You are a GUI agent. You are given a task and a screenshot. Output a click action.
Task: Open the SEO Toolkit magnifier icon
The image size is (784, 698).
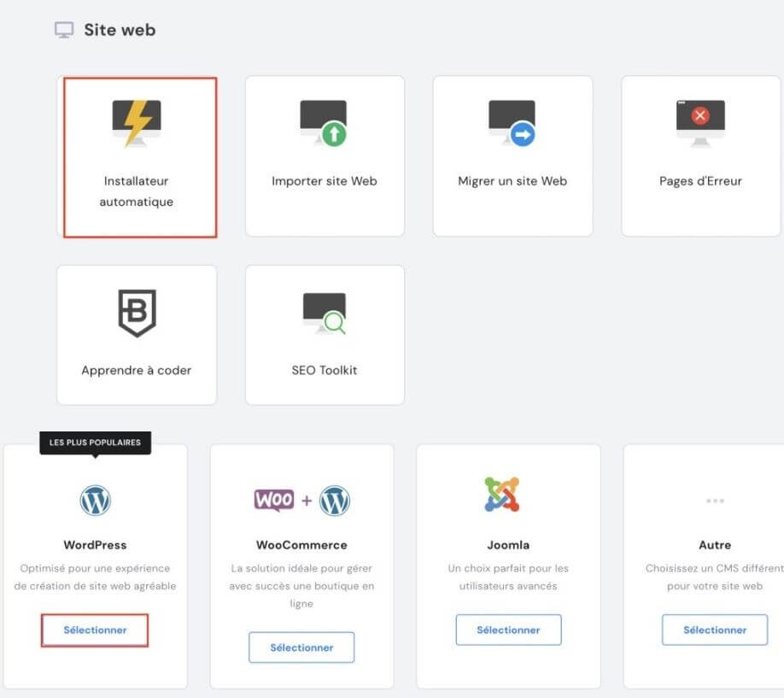click(x=325, y=314)
